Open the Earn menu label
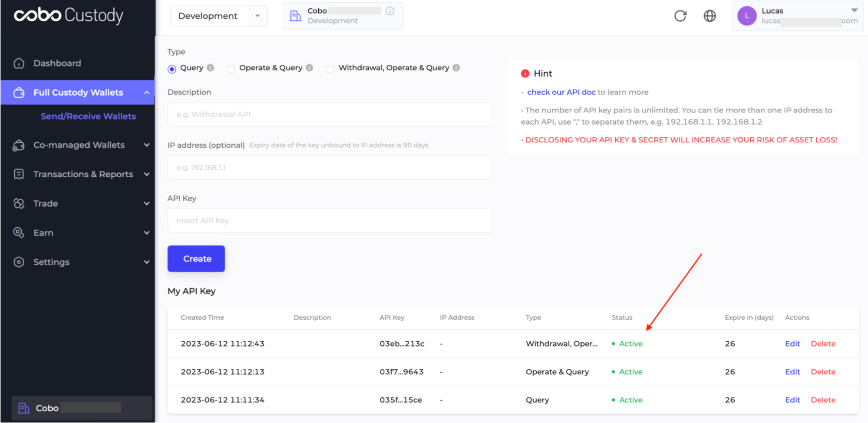Image resolution: width=868 pixels, height=423 pixels. point(43,233)
